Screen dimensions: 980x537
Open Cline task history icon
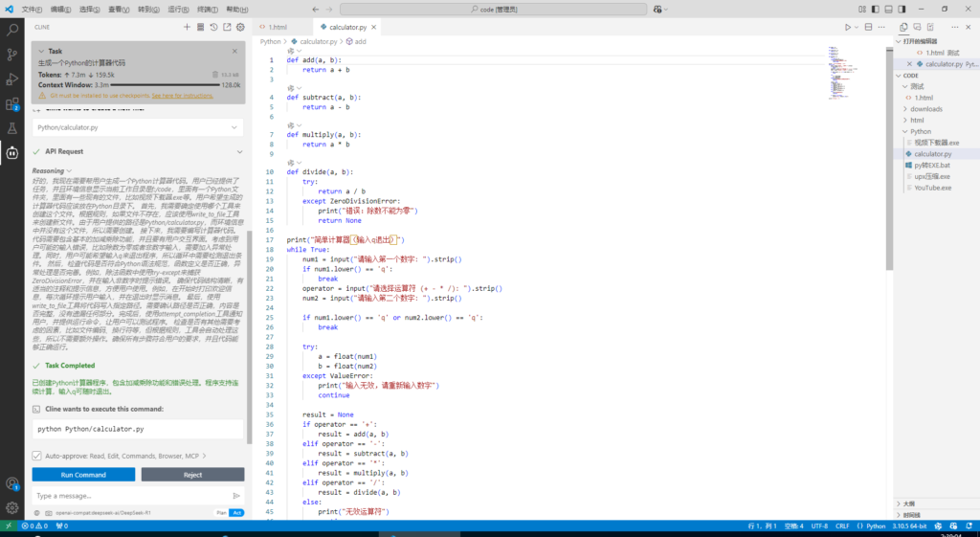pos(213,27)
